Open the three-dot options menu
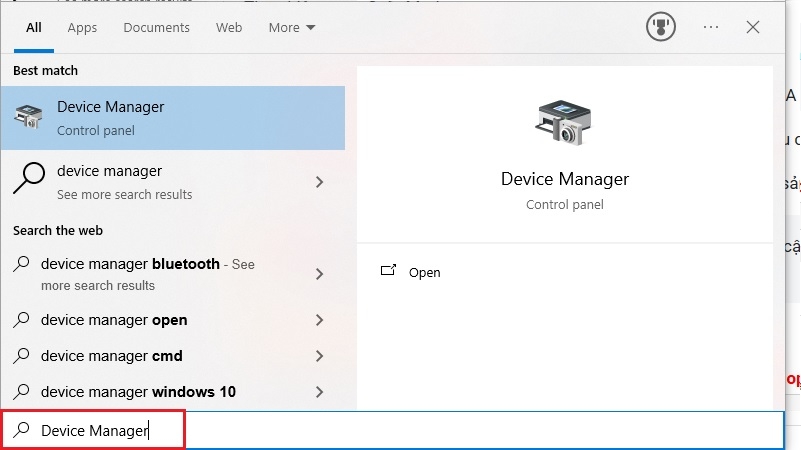This screenshot has height=450, width=801. pos(711,27)
